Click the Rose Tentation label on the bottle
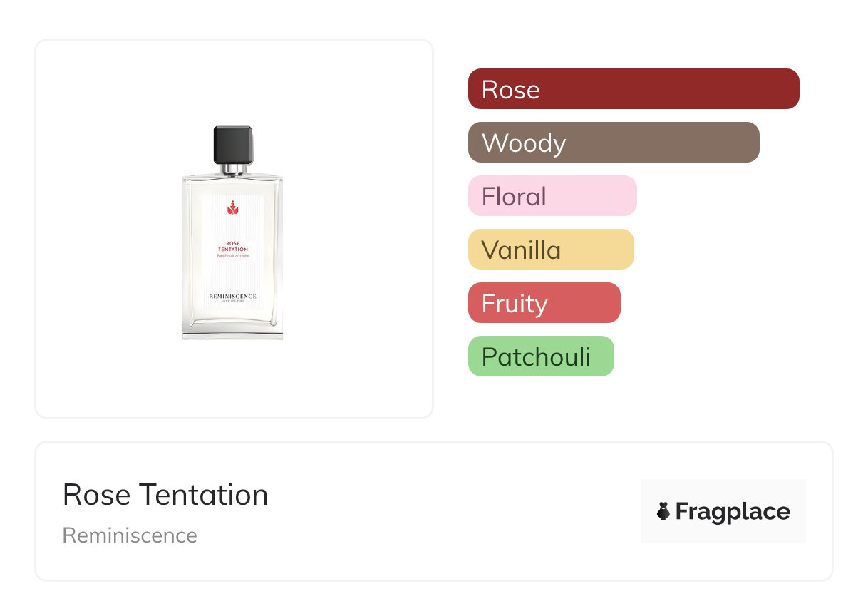Viewport: 868px width, 616px height. [233, 246]
